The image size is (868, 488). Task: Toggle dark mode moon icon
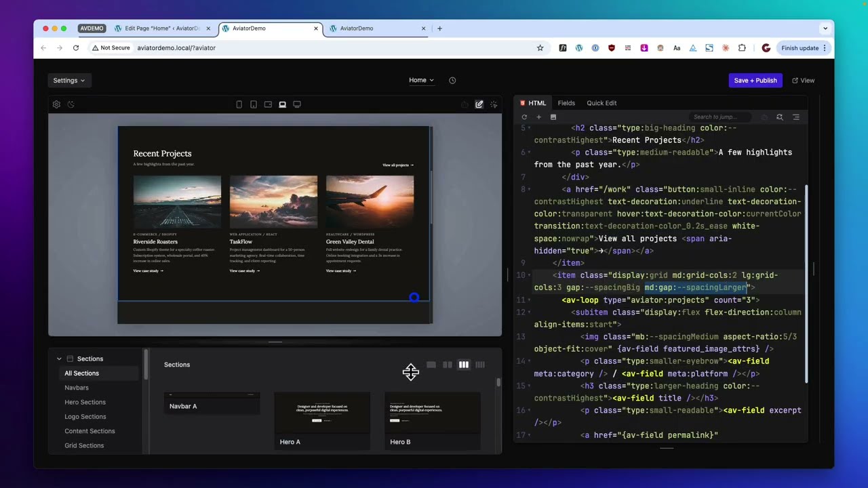click(71, 104)
